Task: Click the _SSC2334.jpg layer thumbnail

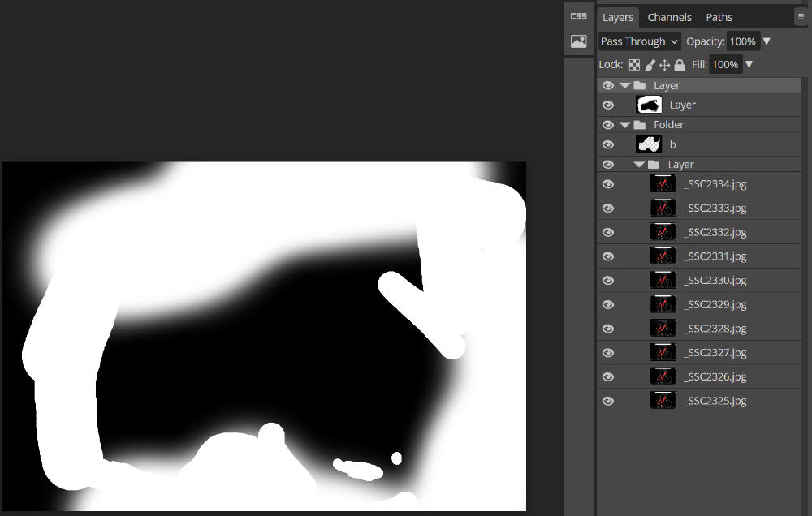Action: (x=663, y=183)
